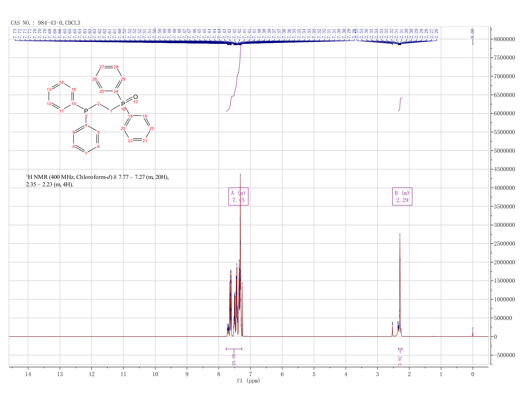Viewport: 532px width, 411px height.
Task: Click the oxygen atom labeled 17 in the structure
Action: click(x=135, y=97)
